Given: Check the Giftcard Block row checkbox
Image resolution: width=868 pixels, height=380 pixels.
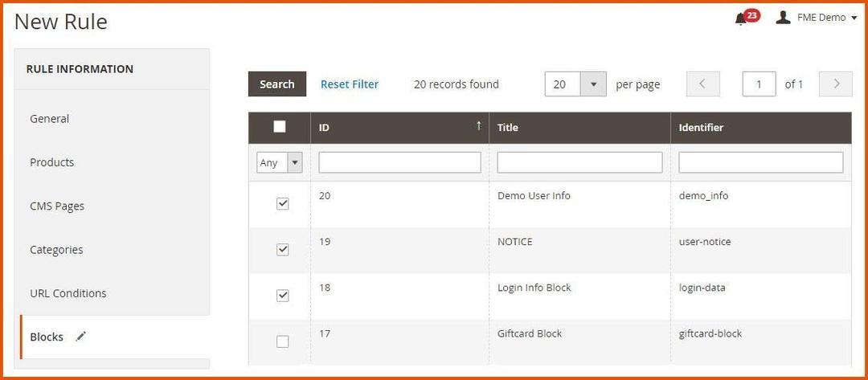Looking at the screenshot, I should point(282,341).
